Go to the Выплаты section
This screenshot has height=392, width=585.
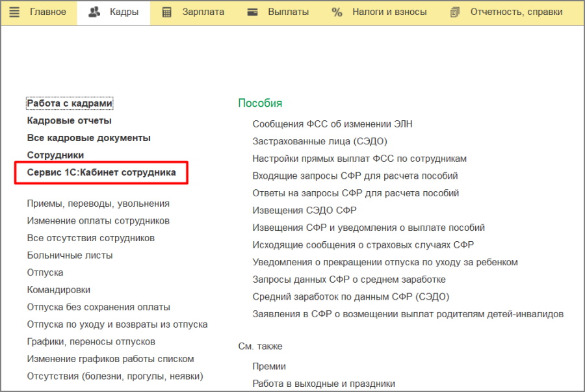[288, 12]
